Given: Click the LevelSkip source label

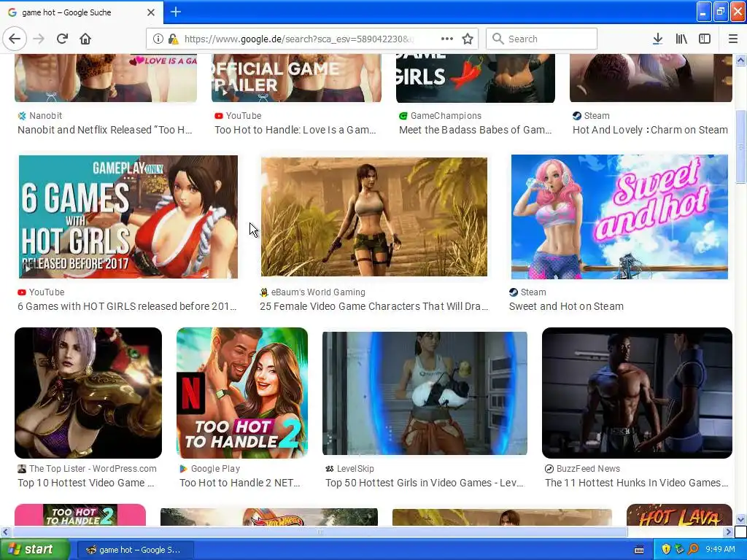Looking at the screenshot, I should 355,469.
